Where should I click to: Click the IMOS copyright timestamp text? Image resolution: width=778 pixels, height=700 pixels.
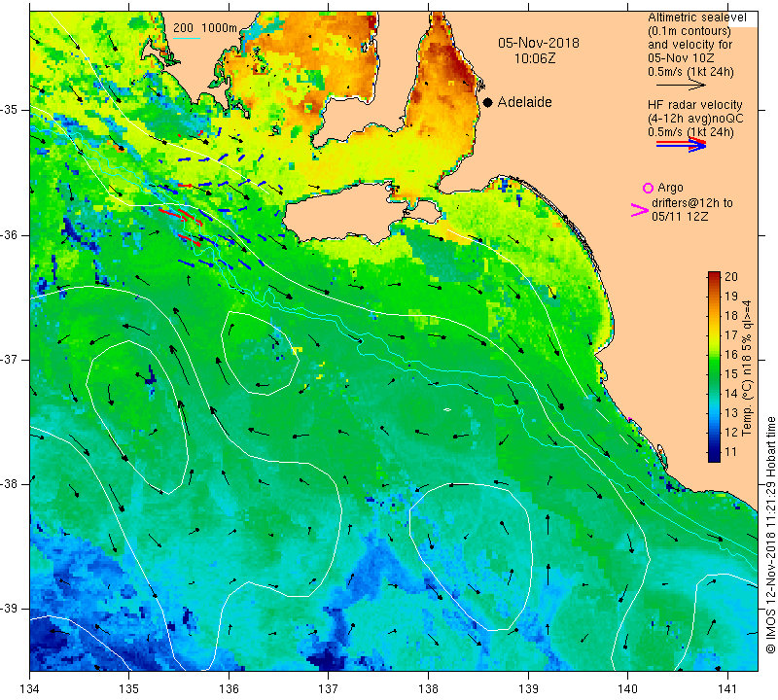tap(770, 536)
